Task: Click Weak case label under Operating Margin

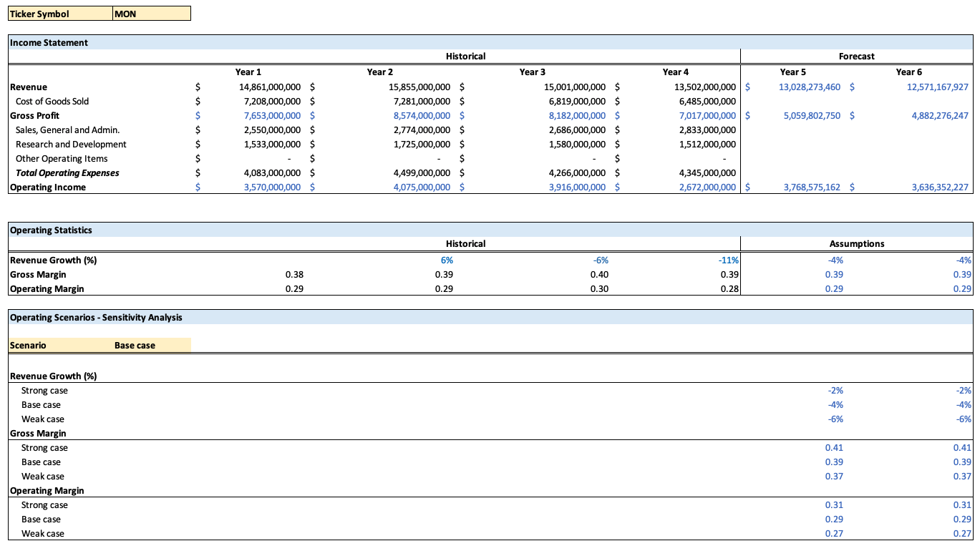Action: click(x=43, y=533)
